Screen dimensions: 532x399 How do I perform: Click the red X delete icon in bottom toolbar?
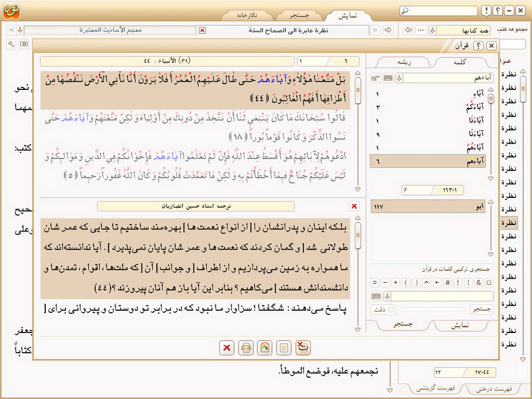pos(227,348)
